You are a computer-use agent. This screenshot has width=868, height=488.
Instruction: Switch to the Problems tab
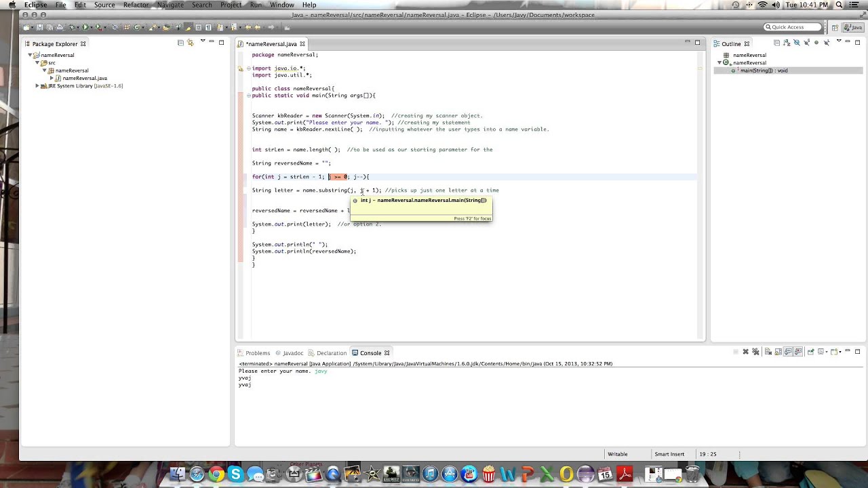tap(254, 353)
